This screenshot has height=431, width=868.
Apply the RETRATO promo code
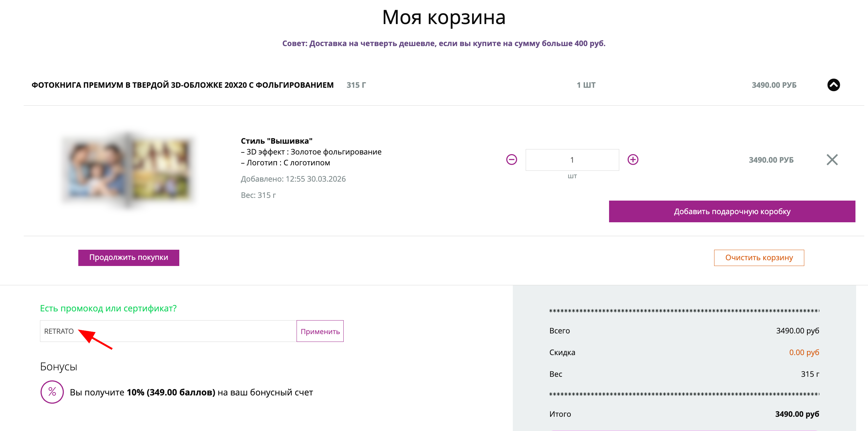pyautogui.click(x=320, y=331)
